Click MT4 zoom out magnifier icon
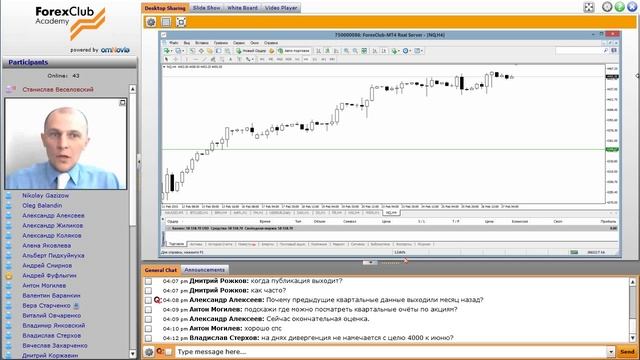The image size is (640, 360). coord(355,51)
